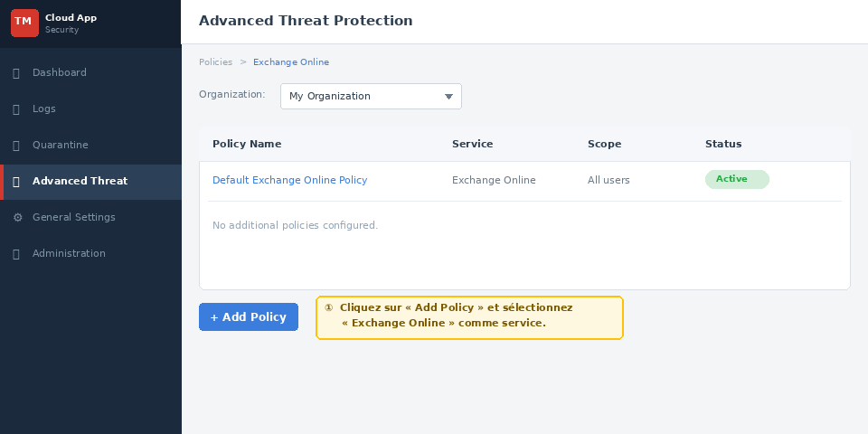
Task: Open the Default Exchange Online Policy link
Action: pyautogui.click(x=289, y=180)
